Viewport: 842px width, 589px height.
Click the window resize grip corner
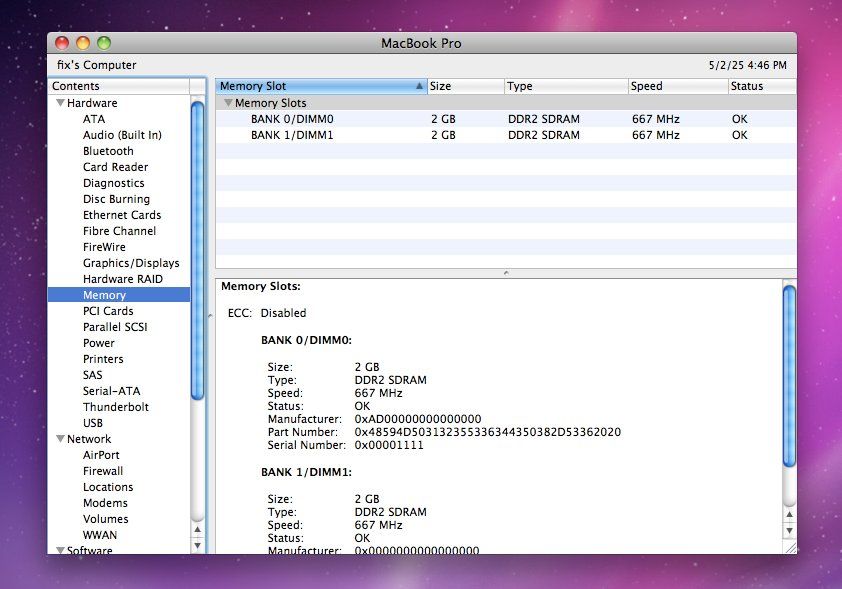point(790,548)
